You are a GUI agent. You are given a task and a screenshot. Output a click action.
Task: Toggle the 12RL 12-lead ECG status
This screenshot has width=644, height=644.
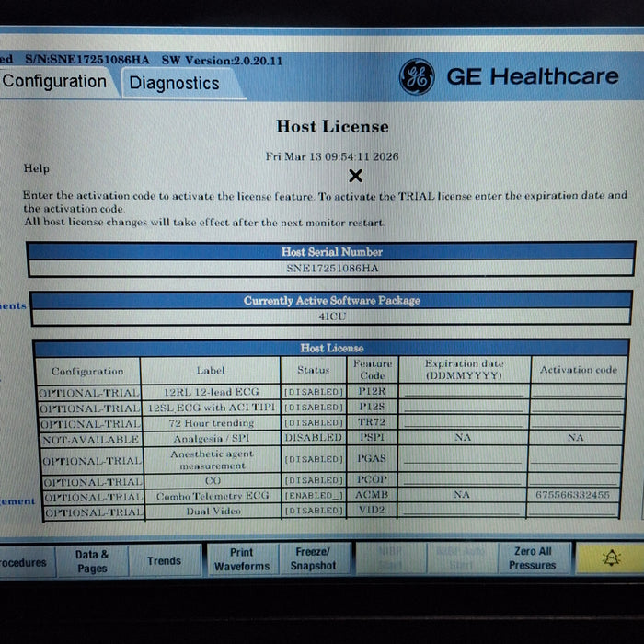(314, 392)
